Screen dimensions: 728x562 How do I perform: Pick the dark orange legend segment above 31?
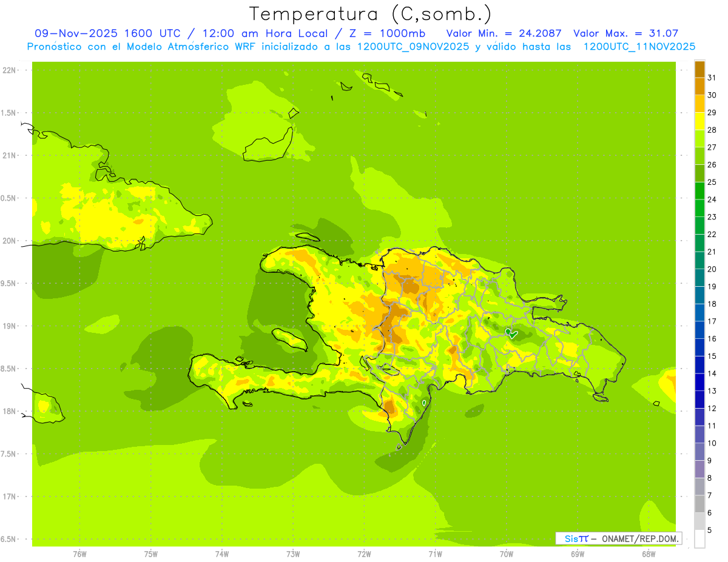pos(699,69)
